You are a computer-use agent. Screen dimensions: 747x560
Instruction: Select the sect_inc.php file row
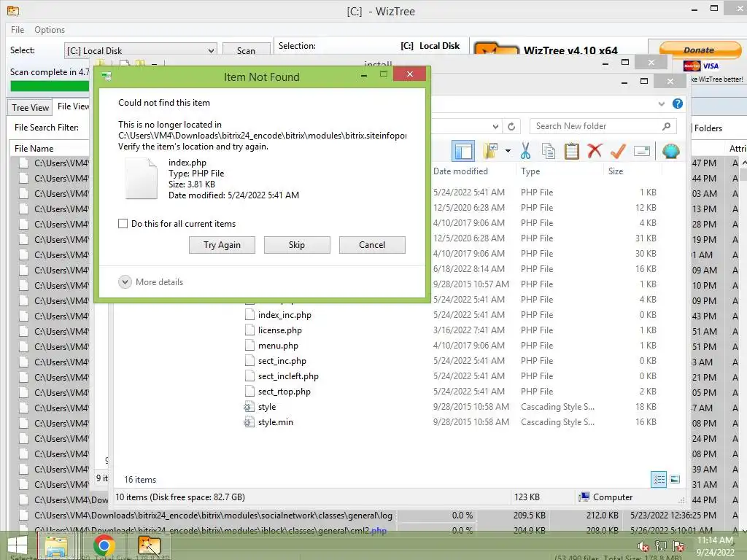pos(451,360)
